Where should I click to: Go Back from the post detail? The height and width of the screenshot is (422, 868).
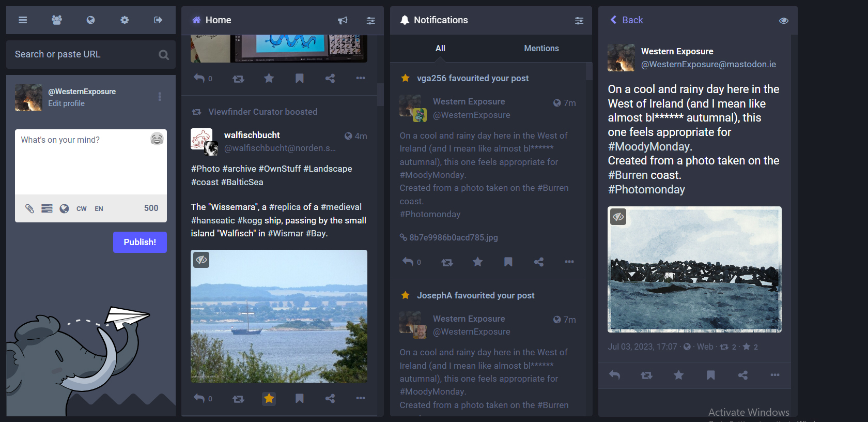pyautogui.click(x=626, y=20)
